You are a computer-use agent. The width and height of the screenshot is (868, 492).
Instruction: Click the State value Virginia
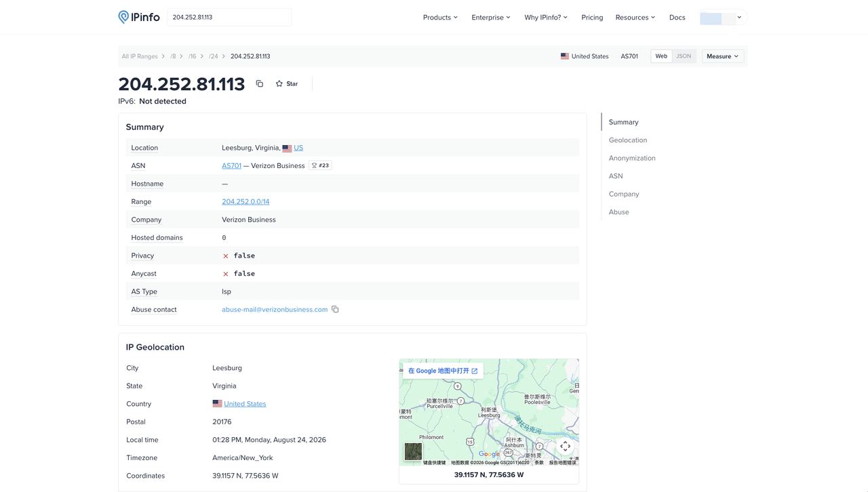point(224,386)
